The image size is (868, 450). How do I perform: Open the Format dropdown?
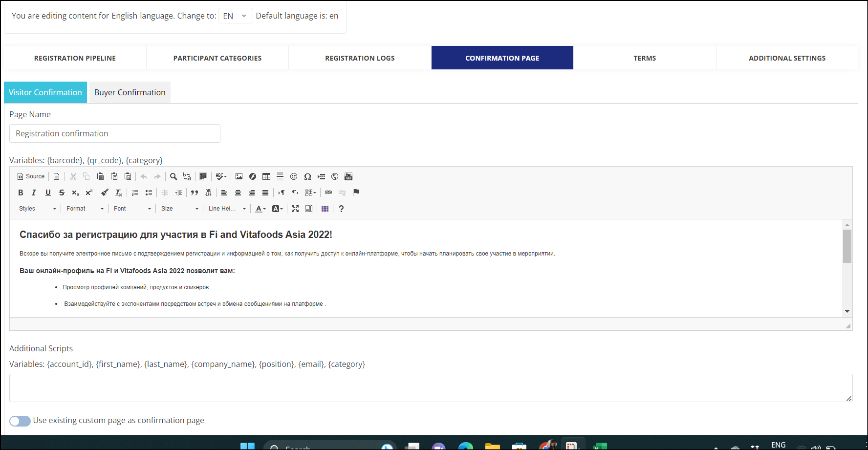[86, 209]
